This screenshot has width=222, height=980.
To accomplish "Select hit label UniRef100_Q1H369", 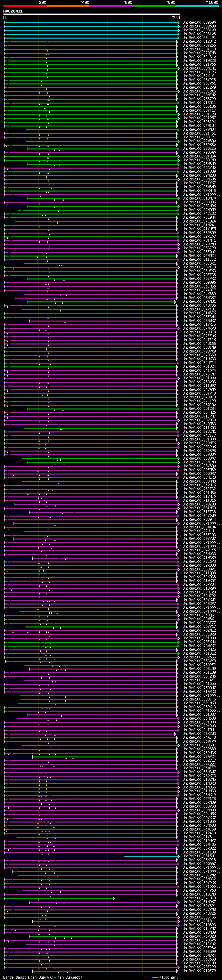I will (x=199, y=557).
